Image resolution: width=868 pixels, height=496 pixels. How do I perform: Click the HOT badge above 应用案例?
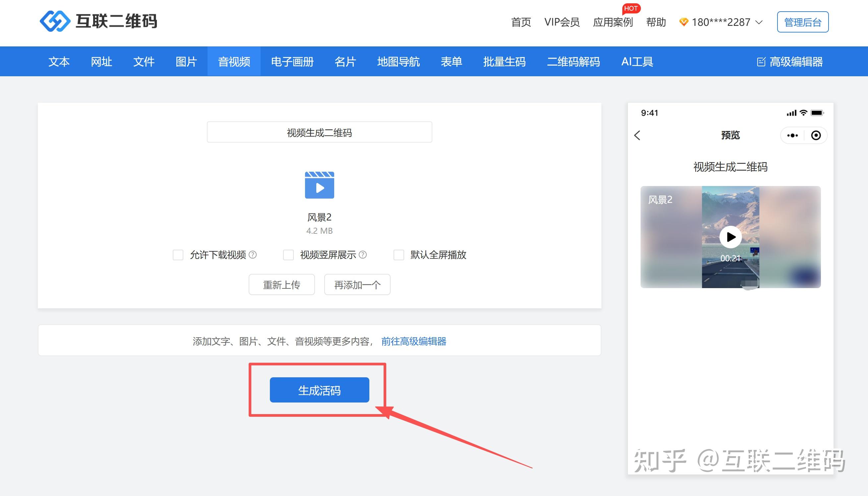pos(631,8)
